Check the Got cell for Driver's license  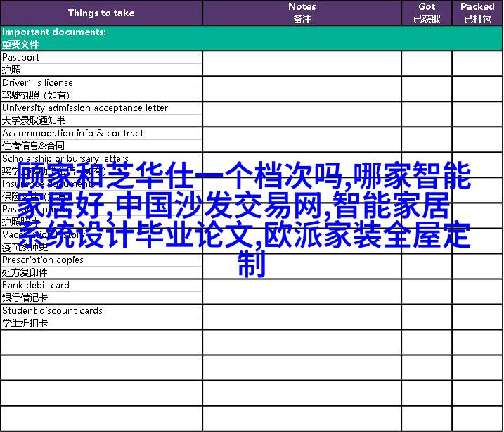(x=427, y=89)
